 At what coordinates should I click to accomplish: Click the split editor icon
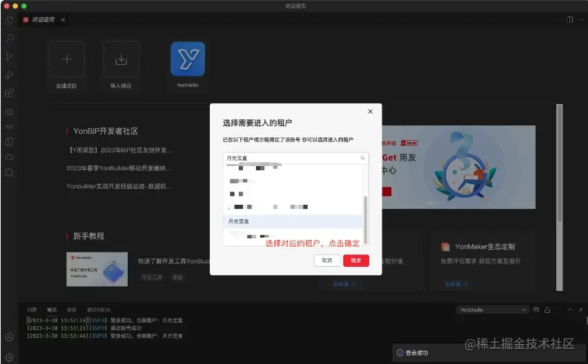pos(569,19)
